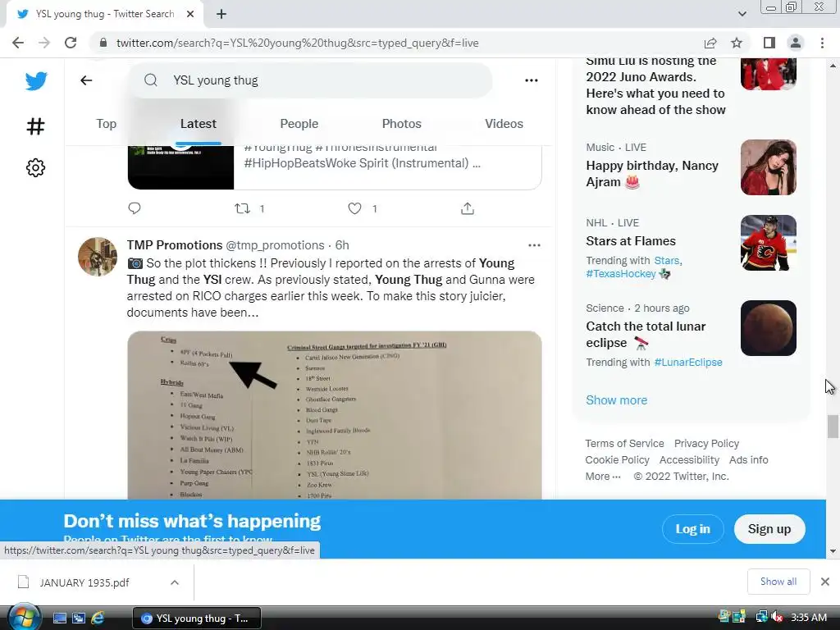Click browser forward navigation arrow
Image resolution: width=840 pixels, height=630 pixels.
pos(44,43)
